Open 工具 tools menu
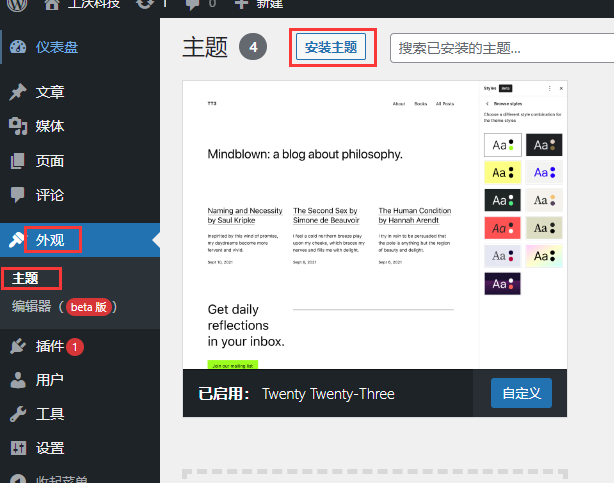 tap(50, 414)
